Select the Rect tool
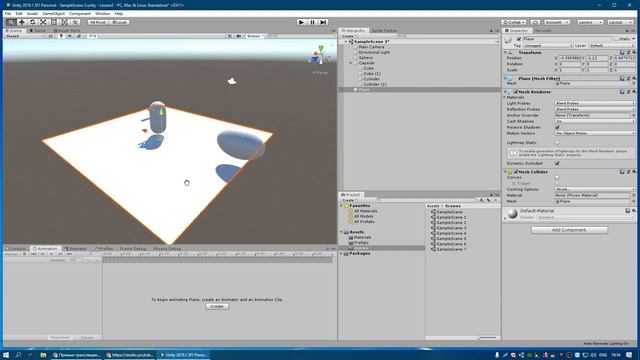 coord(53,22)
